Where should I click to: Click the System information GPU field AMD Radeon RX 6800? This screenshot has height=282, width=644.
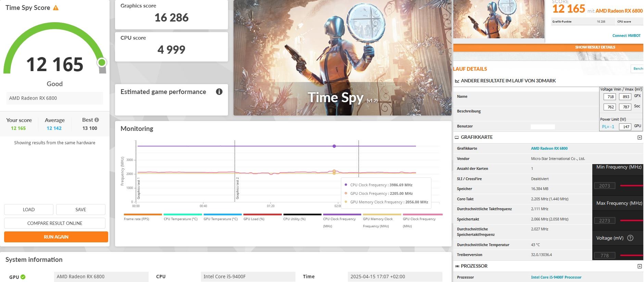pyautogui.click(x=101, y=277)
